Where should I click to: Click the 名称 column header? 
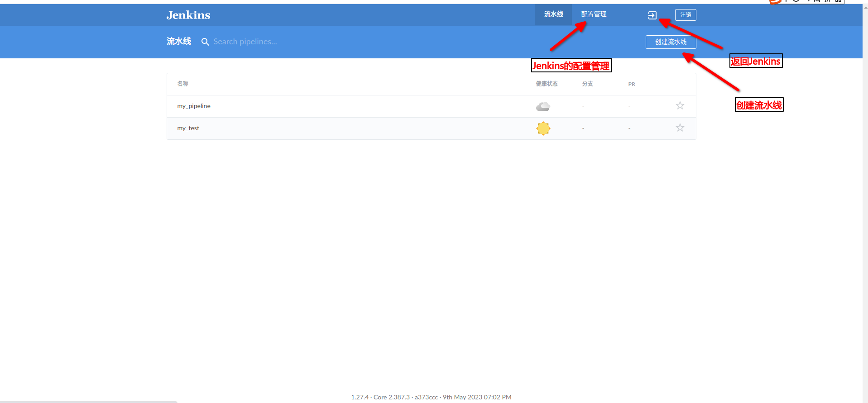tap(182, 84)
